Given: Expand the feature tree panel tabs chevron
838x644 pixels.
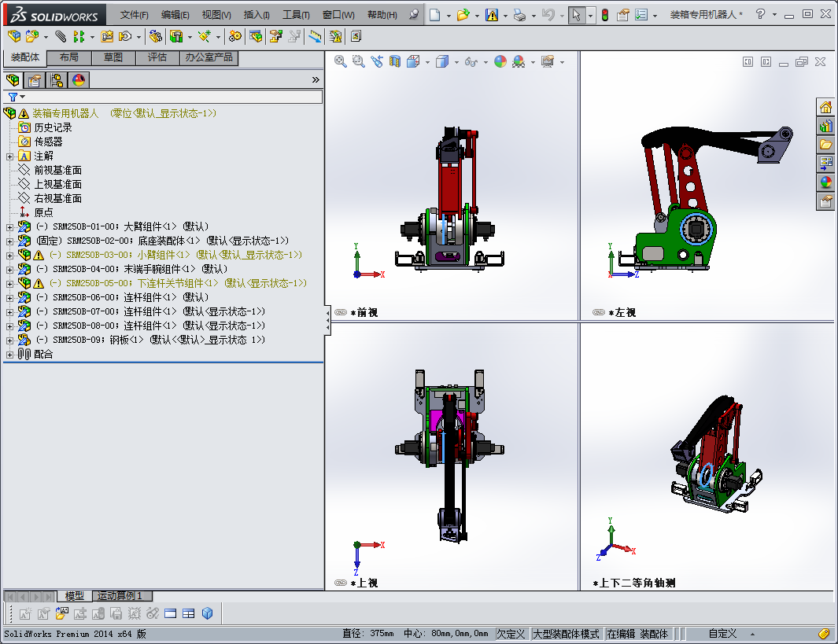Looking at the screenshot, I should click(x=316, y=80).
